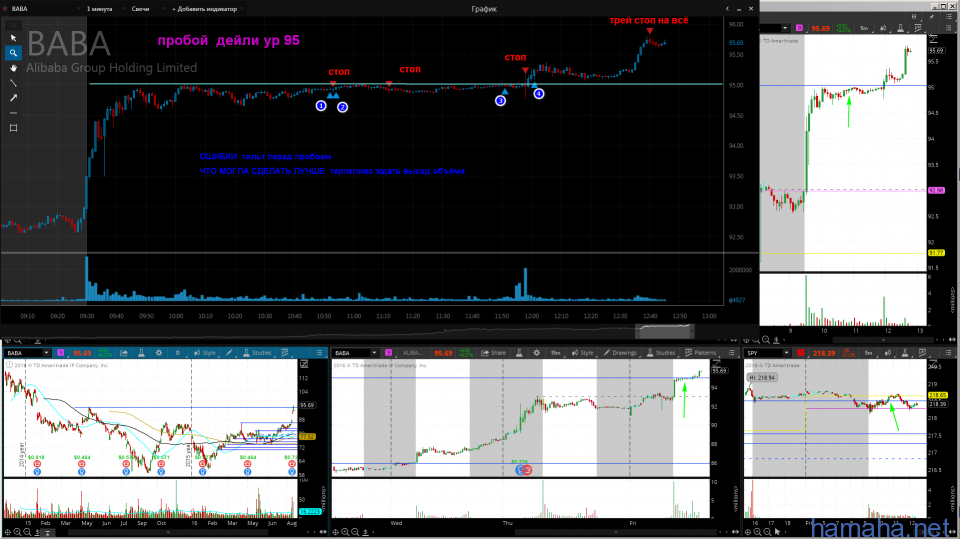Select the horizontal line drawing tool
Viewport: 960px width, 539px height.
point(13,113)
